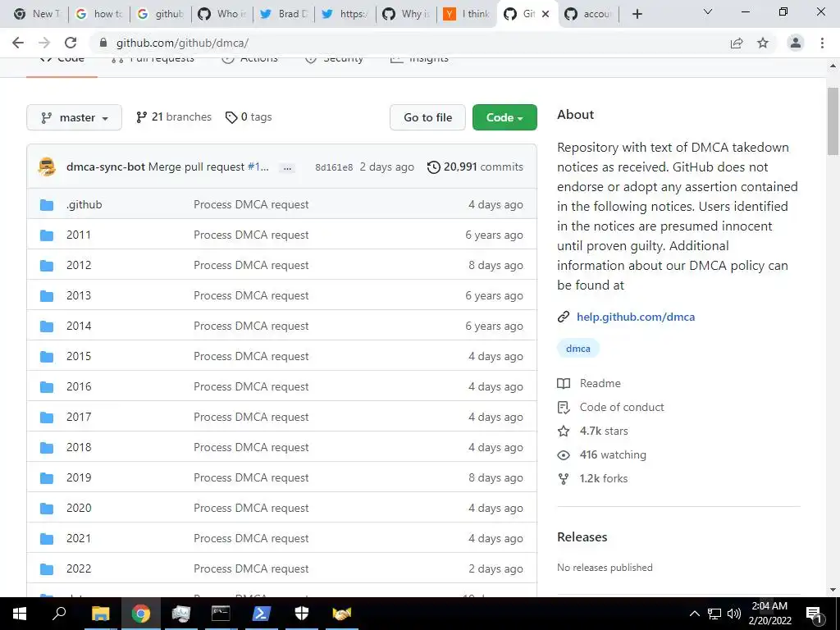The height and width of the screenshot is (630, 840).
Task: Click the page vertical scrollbar thumb
Action: click(x=833, y=121)
